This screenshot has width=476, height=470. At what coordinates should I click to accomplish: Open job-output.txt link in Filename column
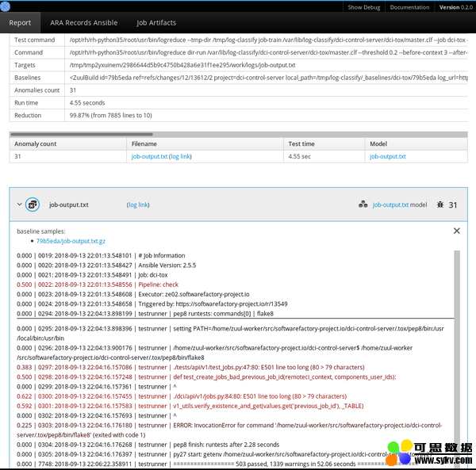point(149,157)
